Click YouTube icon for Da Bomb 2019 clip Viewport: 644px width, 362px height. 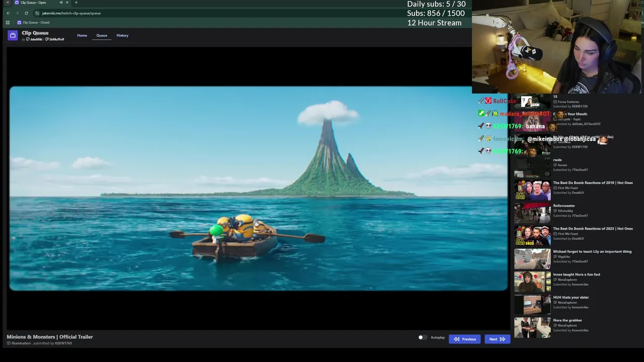(x=555, y=188)
